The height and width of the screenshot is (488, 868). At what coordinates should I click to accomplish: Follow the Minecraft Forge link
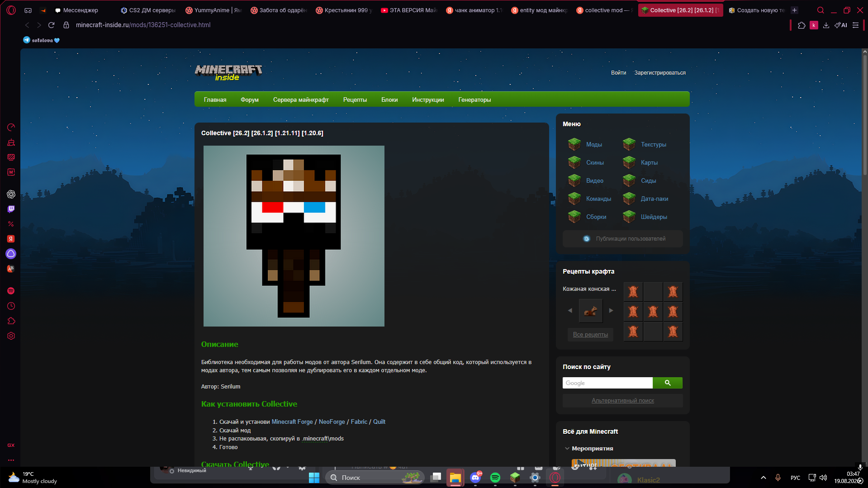click(292, 422)
